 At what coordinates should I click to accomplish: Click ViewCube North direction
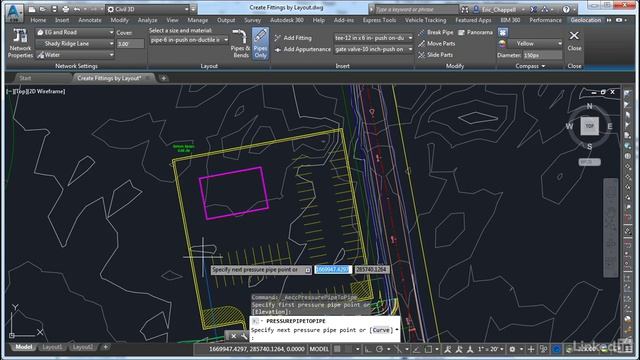click(x=589, y=106)
